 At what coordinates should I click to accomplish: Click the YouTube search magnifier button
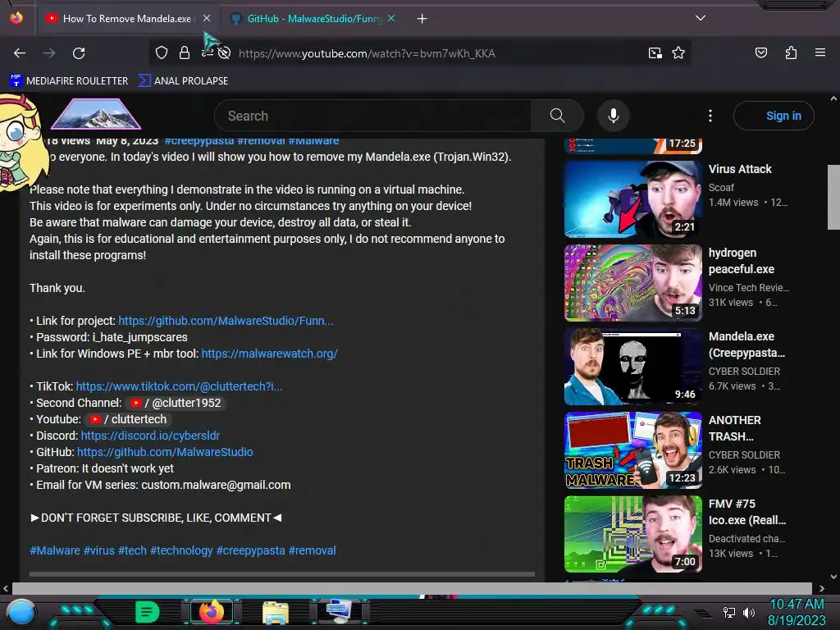click(557, 116)
